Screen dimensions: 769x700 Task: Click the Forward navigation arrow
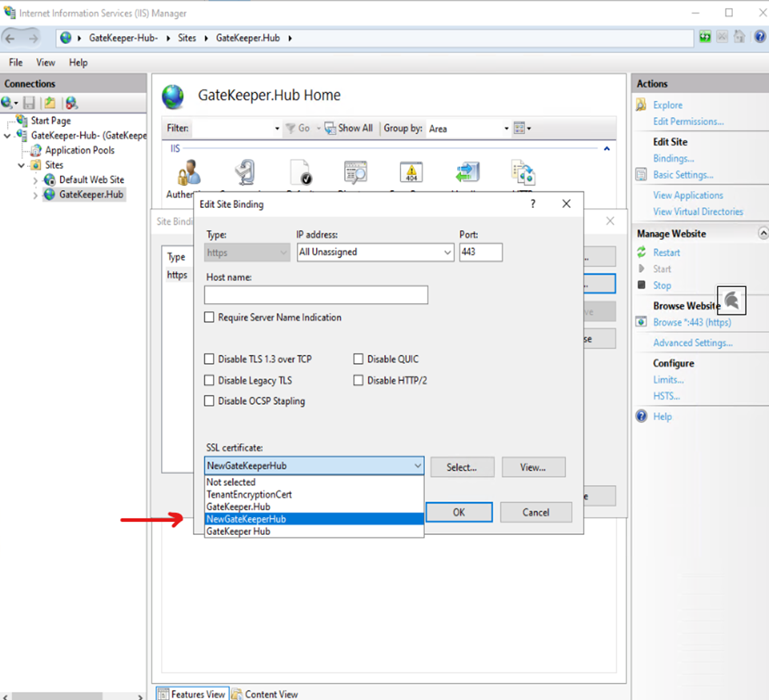pyautogui.click(x=33, y=38)
